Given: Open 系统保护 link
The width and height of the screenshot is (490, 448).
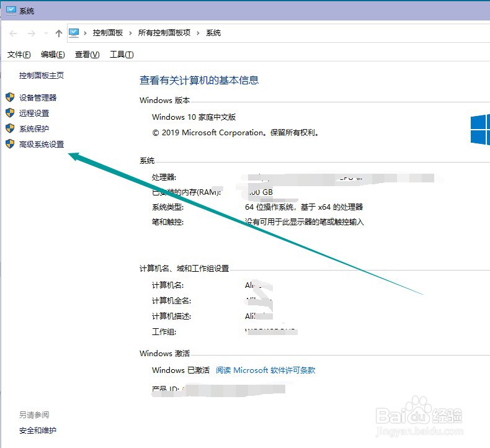Looking at the screenshot, I should (34, 129).
